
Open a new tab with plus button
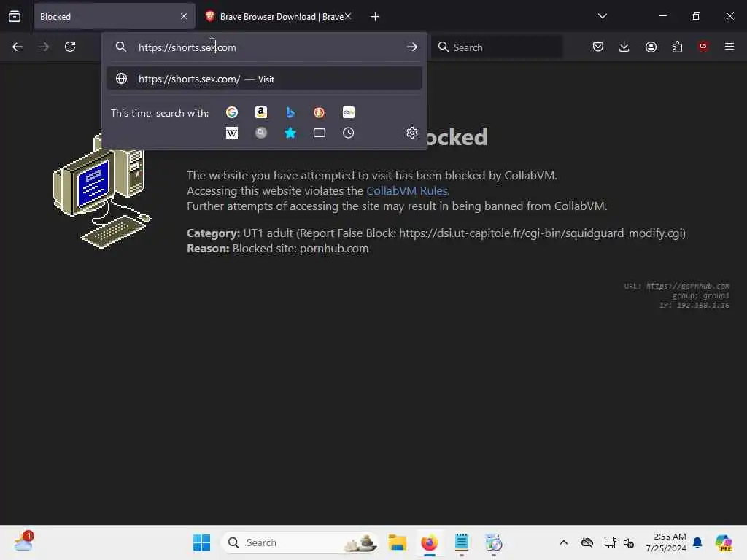[x=375, y=17]
